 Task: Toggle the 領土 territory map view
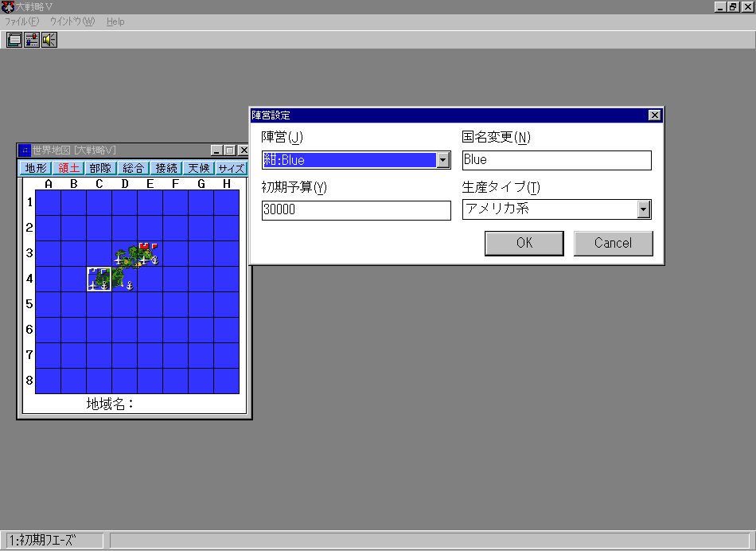tap(68, 168)
